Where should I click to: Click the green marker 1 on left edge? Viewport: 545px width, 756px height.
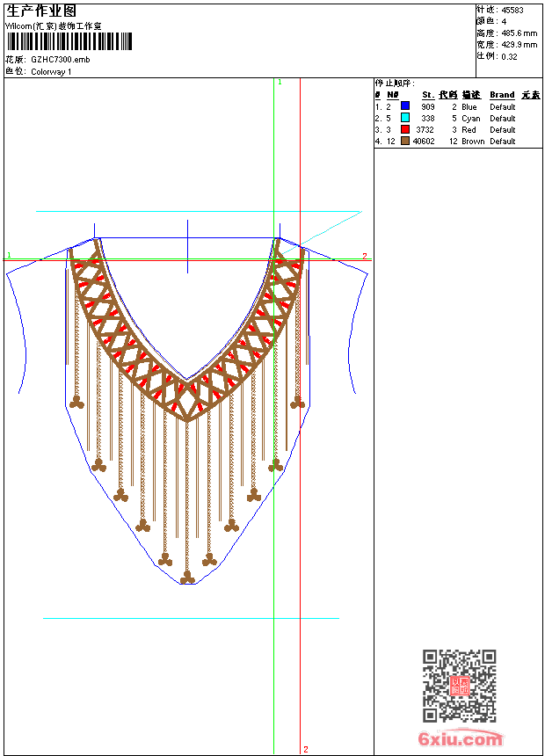coord(9,256)
